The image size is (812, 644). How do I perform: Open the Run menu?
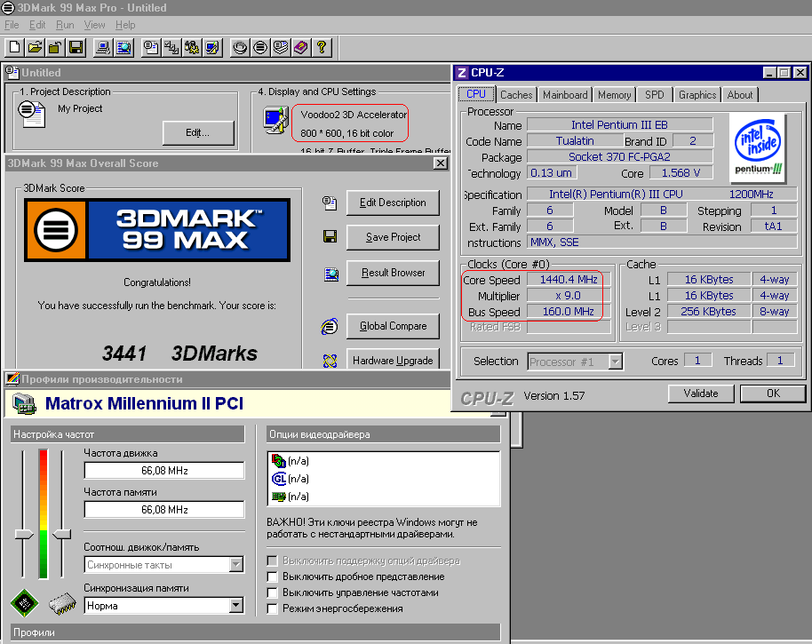(65, 25)
